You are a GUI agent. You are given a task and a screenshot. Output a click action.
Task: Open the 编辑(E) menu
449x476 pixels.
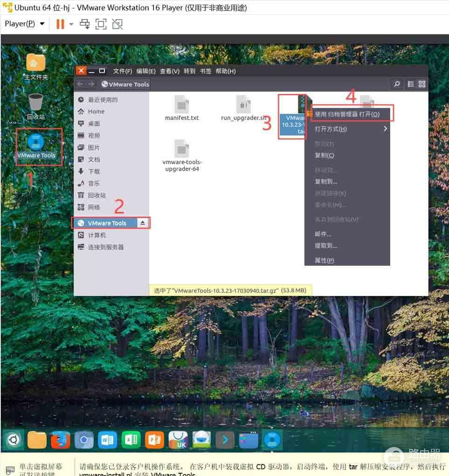[146, 71]
